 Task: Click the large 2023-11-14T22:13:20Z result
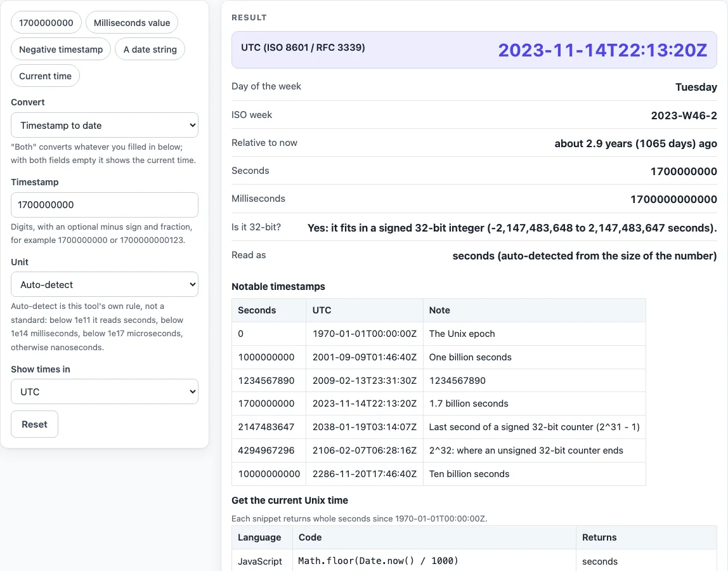(x=602, y=50)
